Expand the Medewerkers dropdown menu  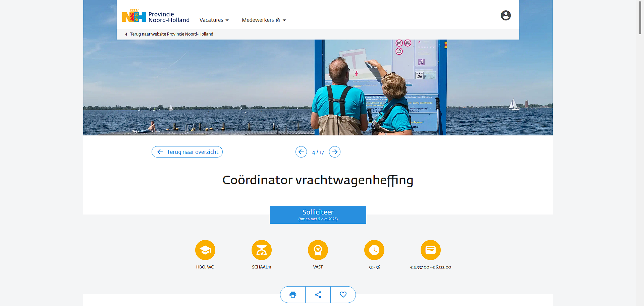[x=264, y=20]
